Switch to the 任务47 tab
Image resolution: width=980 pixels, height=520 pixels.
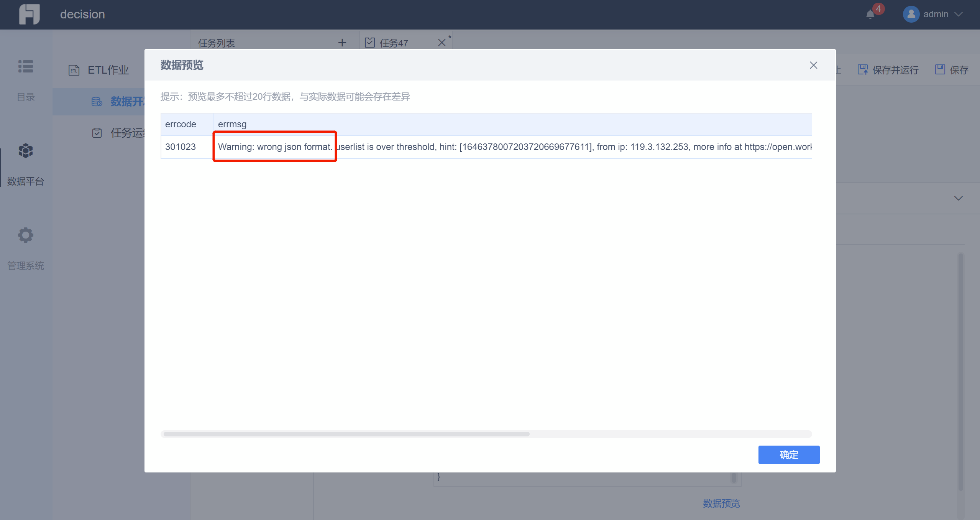pos(394,43)
